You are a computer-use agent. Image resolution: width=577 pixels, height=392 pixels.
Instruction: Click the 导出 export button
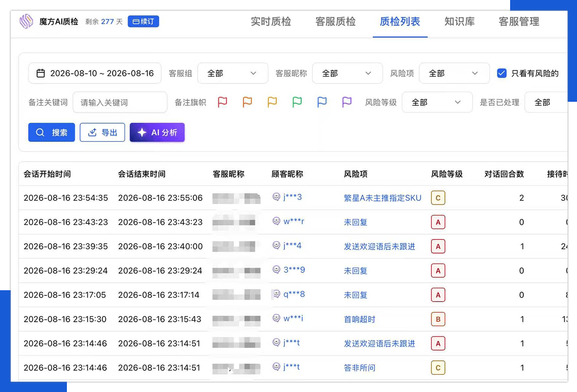pyautogui.click(x=102, y=132)
